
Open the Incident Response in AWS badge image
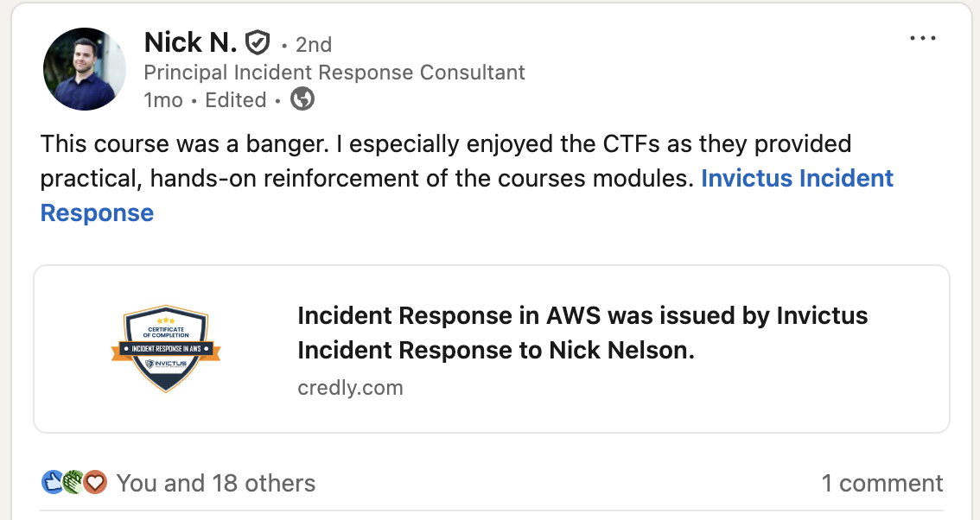pos(165,349)
